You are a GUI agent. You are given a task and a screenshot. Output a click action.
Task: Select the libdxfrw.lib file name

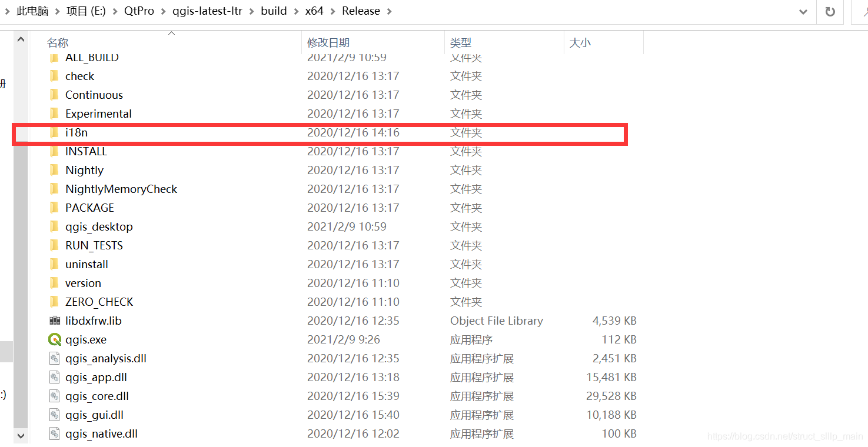tap(94, 321)
